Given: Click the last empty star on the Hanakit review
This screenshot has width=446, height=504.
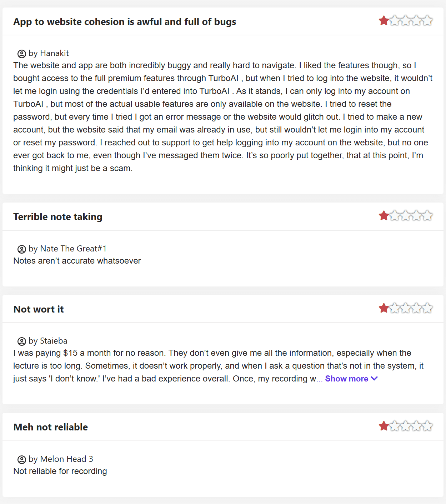Looking at the screenshot, I should (427, 21).
